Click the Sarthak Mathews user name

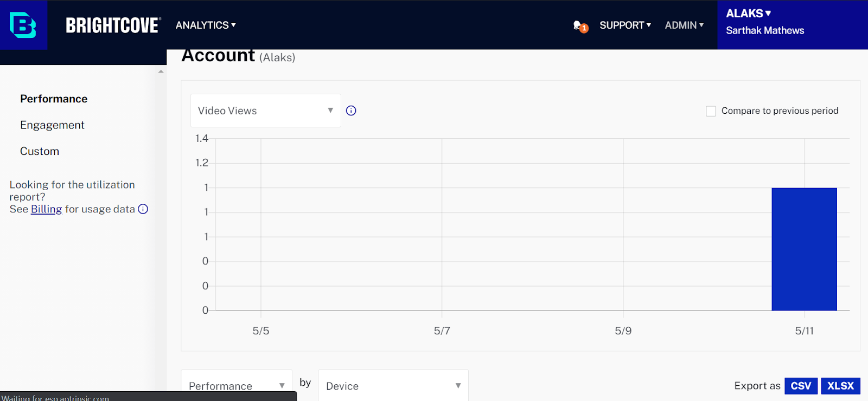765,30
